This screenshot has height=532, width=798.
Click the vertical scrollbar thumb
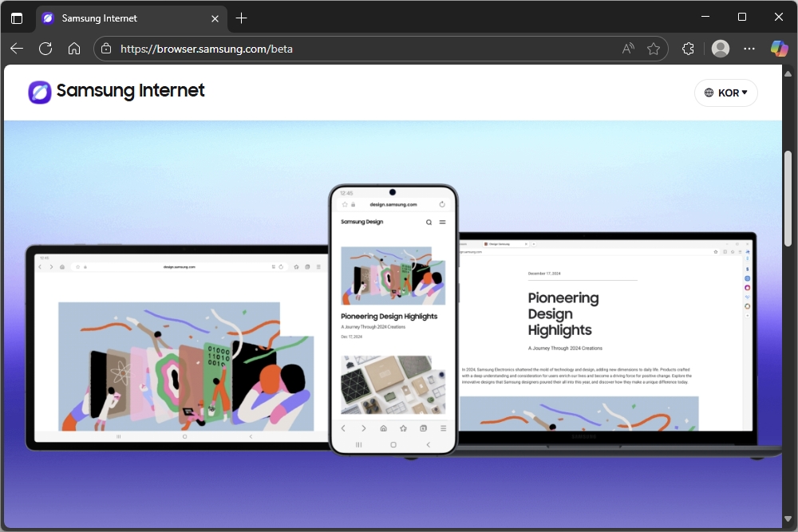(x=788, y=199)
